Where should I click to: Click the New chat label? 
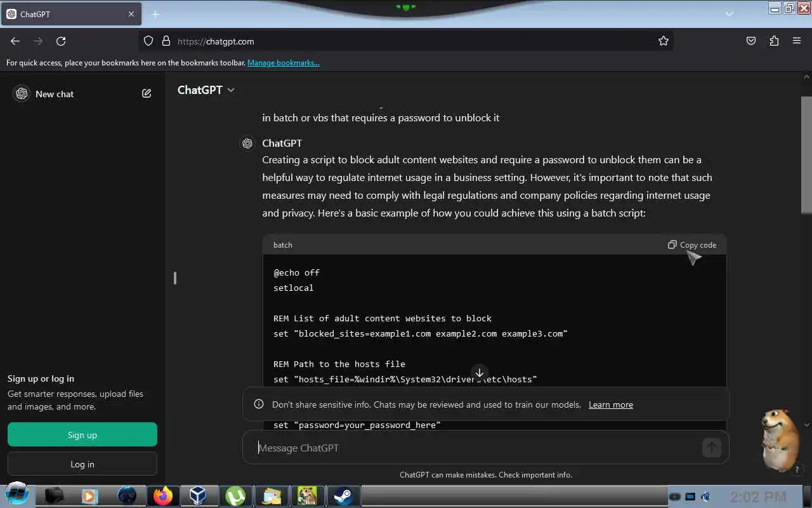(55, 94)
